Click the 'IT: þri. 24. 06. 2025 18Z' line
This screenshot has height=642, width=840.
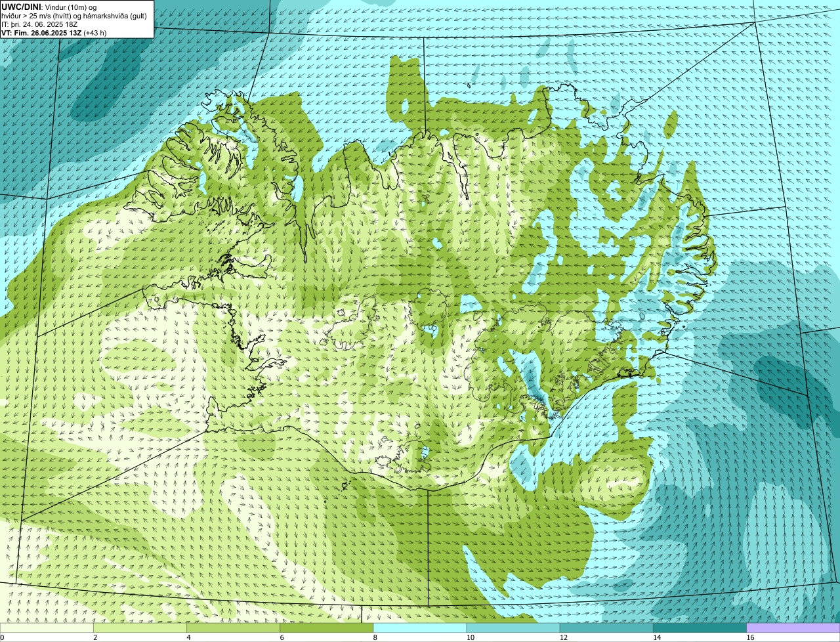39,24
